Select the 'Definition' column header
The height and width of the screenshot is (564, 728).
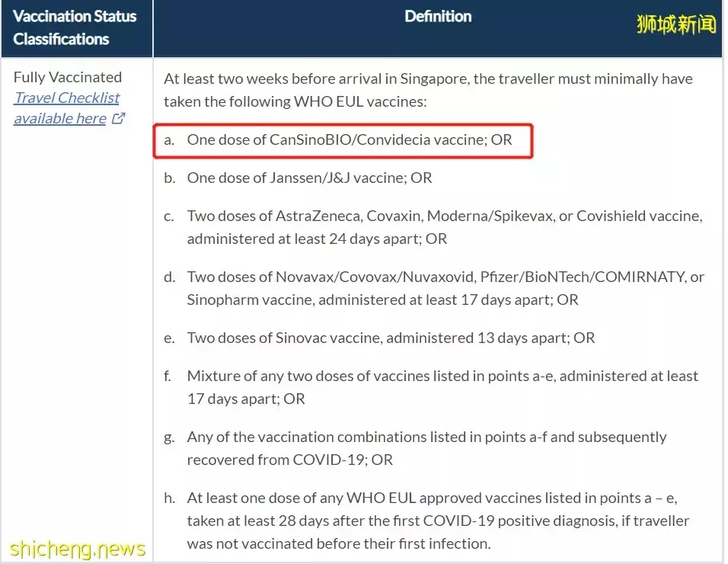(x=438, y=17)
